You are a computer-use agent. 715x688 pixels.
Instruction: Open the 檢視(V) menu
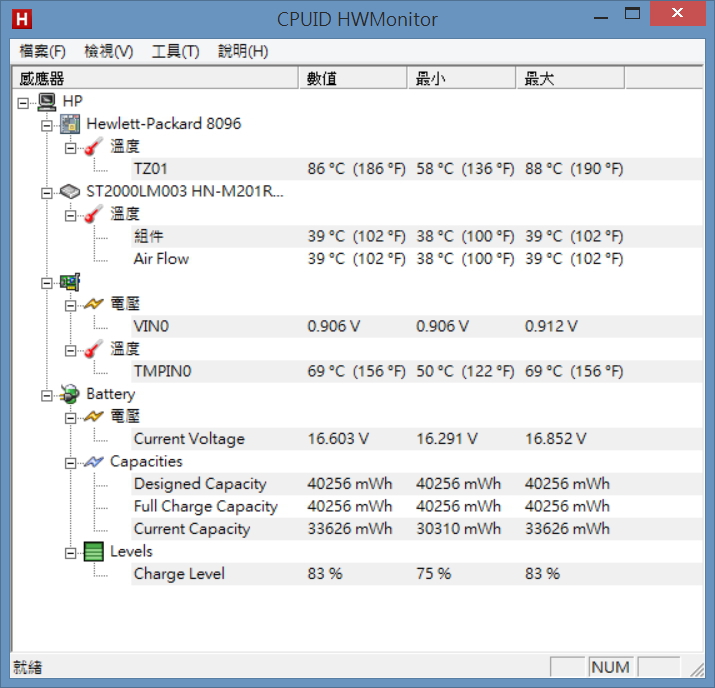109,52
